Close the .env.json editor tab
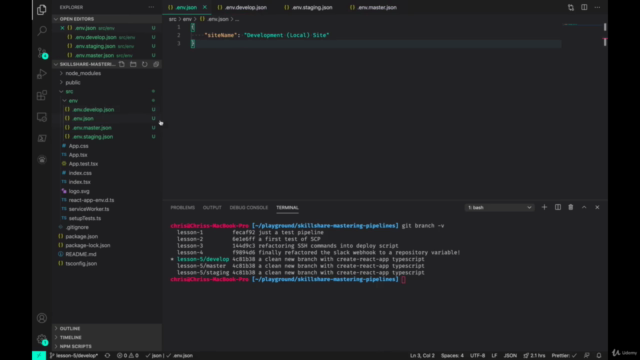The height and width of the screenshot is (360, 640). (x=204, y=7)
